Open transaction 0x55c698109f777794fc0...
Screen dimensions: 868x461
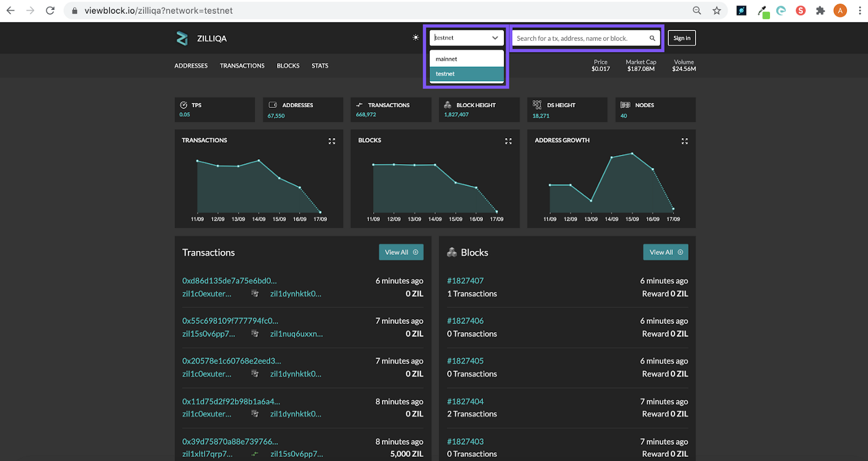click(x=230, y=321)
